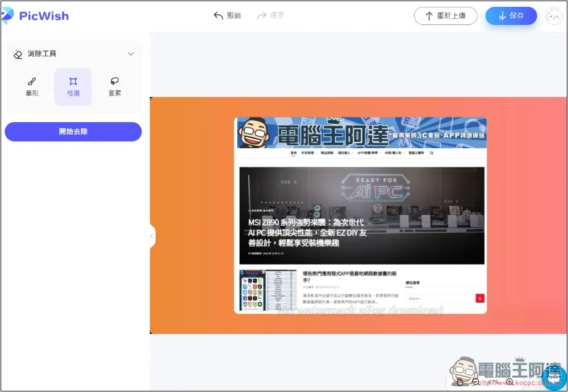Click the 重新上傳 re-upload button
Viewport: 568px width, 392px height.
[x=445, y=16]
